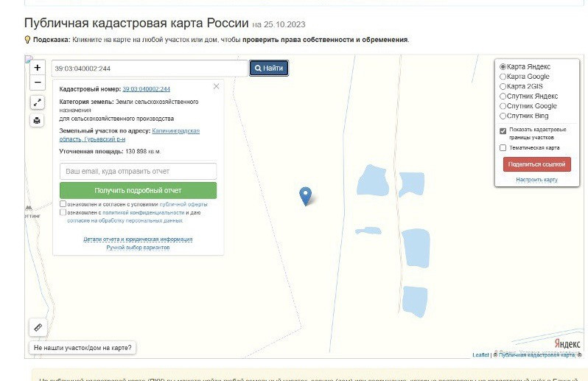Click date text на 25.10.2023

pos(279,25)
